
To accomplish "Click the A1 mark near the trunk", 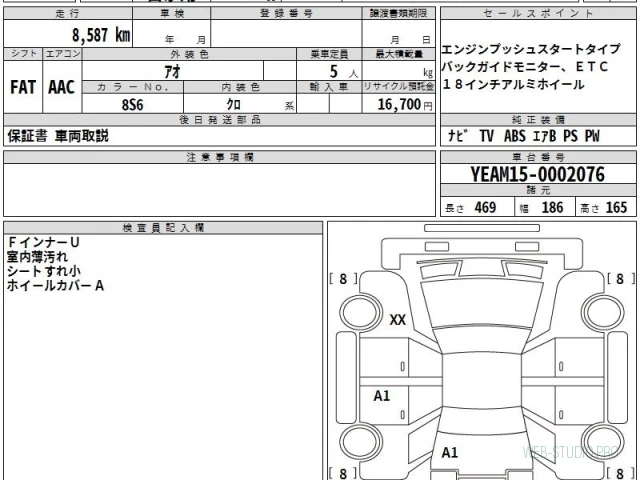I will click(x=449, y=452).
